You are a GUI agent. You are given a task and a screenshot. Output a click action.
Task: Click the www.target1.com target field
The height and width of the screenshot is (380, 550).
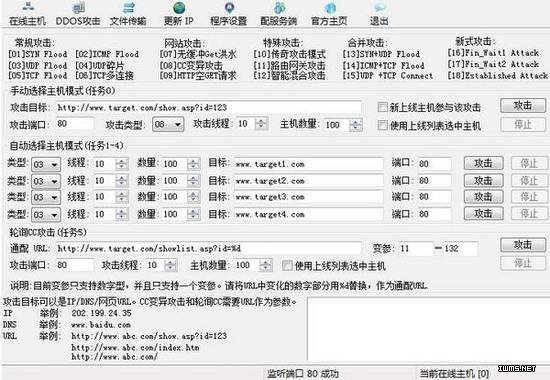pyautogui.click(x=308, y=164)
